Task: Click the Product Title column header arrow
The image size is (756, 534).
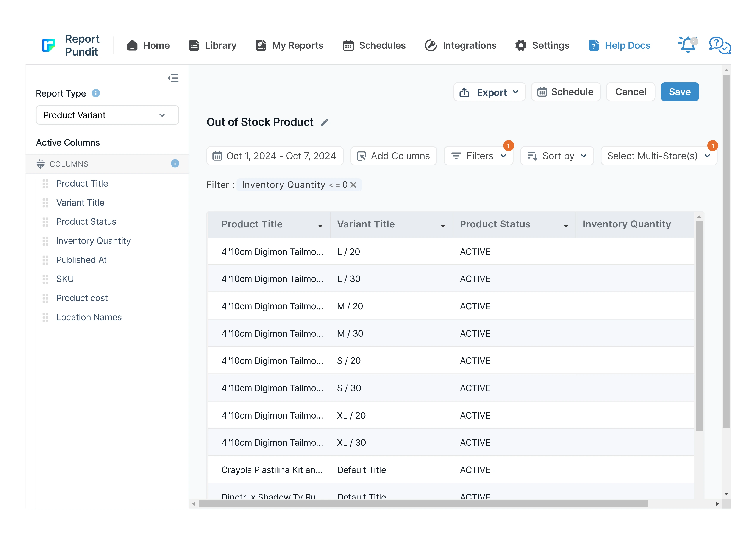Action: pyautogui.click(x=320, y=226)
